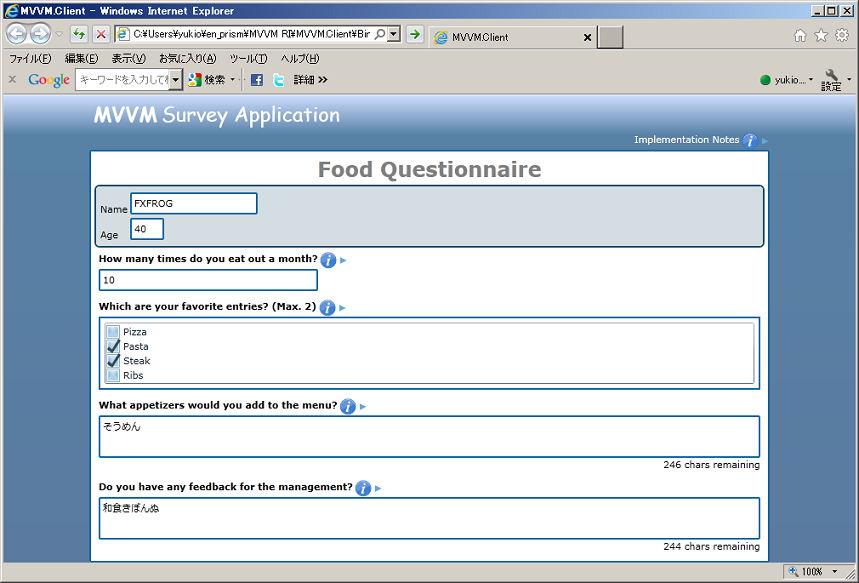Viewport: 859px width, 583px height.
Task: Open the browser Home page icon
Action: point(800,36)
